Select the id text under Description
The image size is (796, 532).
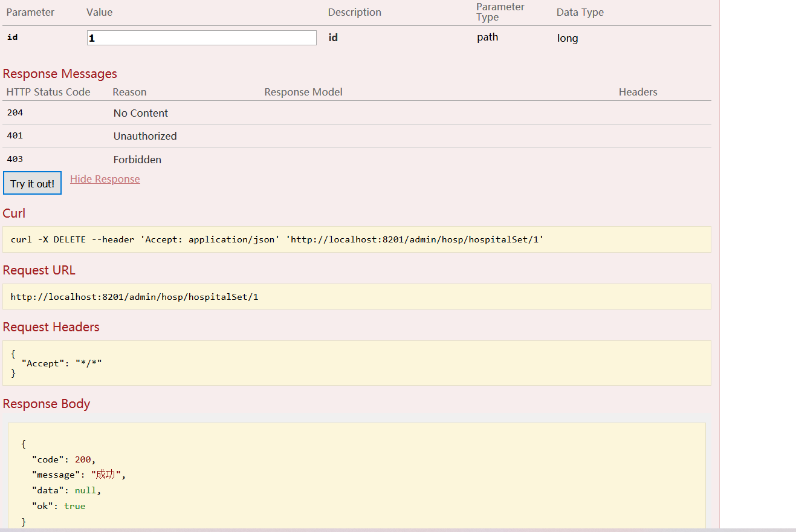[333, 37]
